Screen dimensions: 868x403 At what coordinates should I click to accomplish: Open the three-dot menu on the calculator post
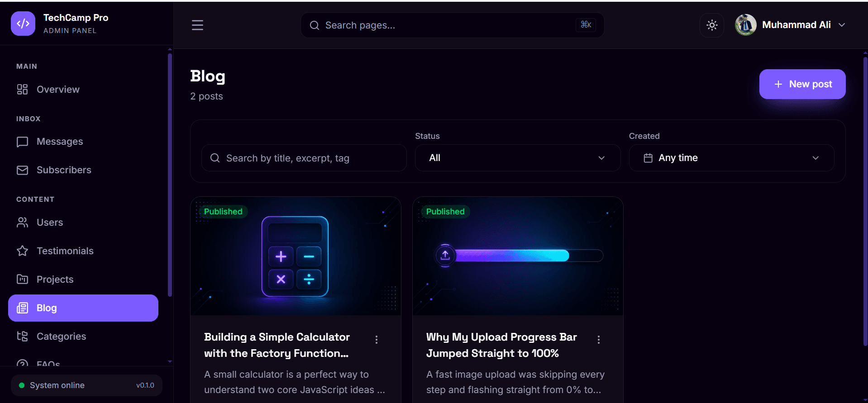[377, 340]
